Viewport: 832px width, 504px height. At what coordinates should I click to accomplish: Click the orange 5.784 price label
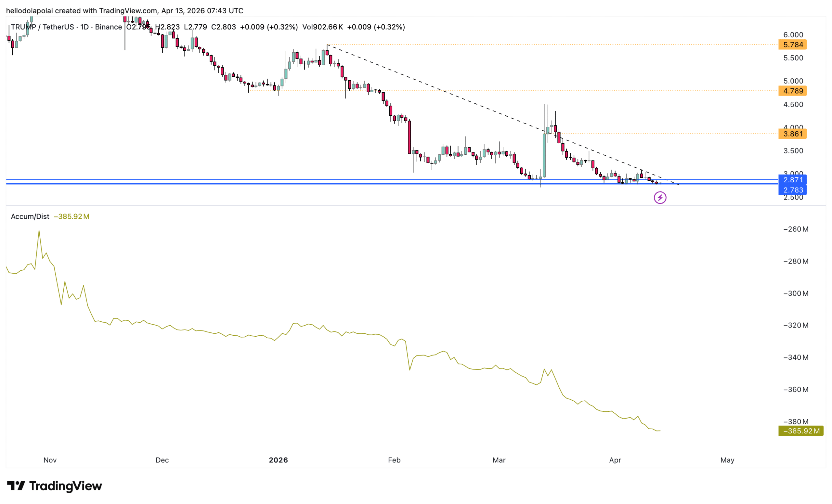pos(792,45)
